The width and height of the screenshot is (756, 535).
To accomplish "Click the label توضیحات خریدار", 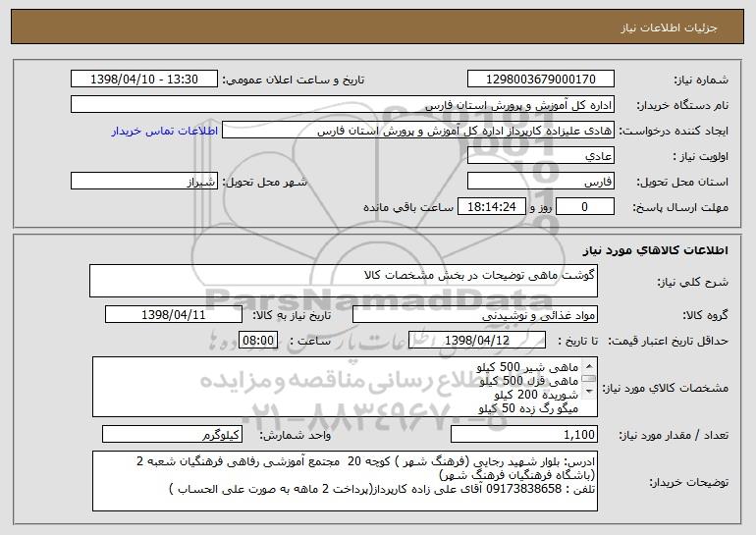I will point(689,482).
